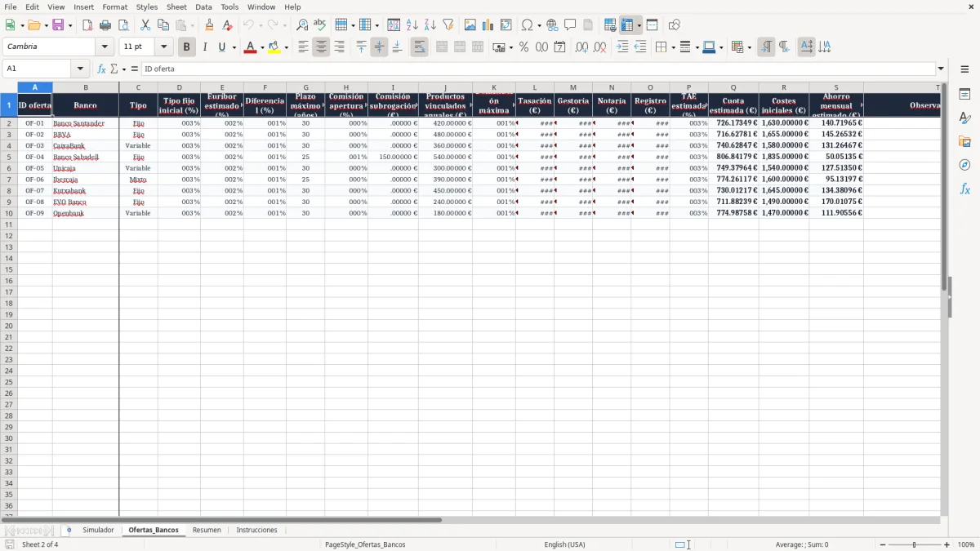Select cell "Banco Sabadell"
Image resolution: width=980 pixels, height=551 pixels.
[86, 157]
